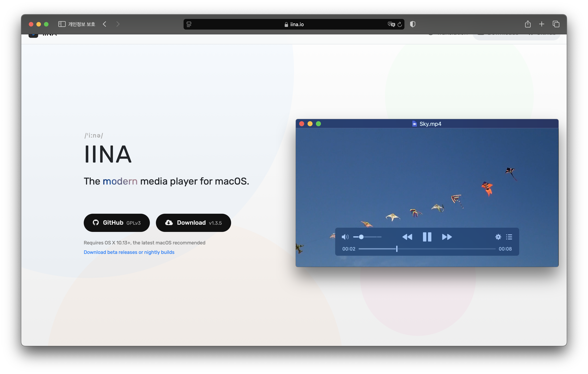Open the translate page icon
This screenshot has width=588, height=374.
click(x=391, y=24)
